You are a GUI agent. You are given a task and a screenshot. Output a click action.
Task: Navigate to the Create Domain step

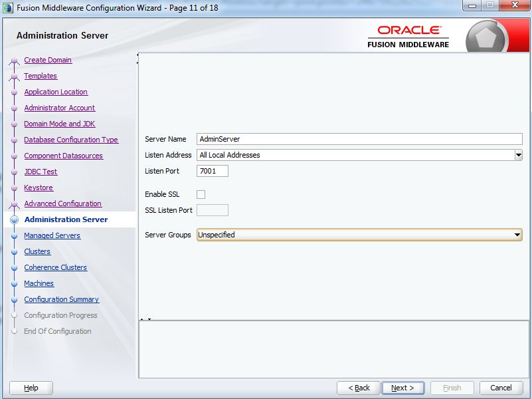coord(49,60)
